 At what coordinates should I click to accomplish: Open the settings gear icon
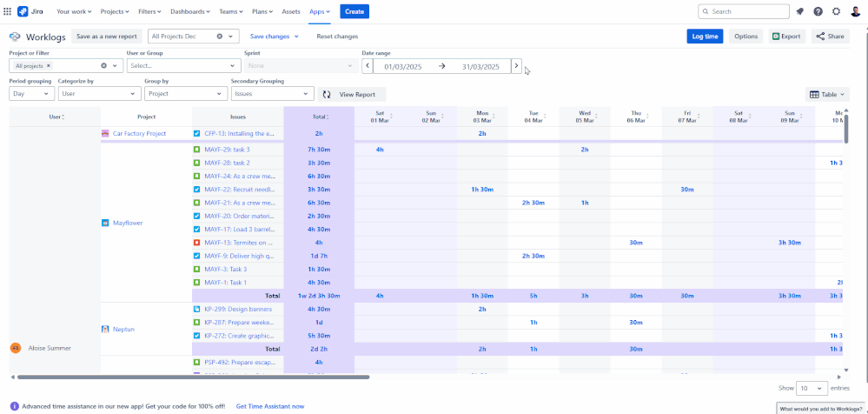pyautogui.click(x=836, y=11)
